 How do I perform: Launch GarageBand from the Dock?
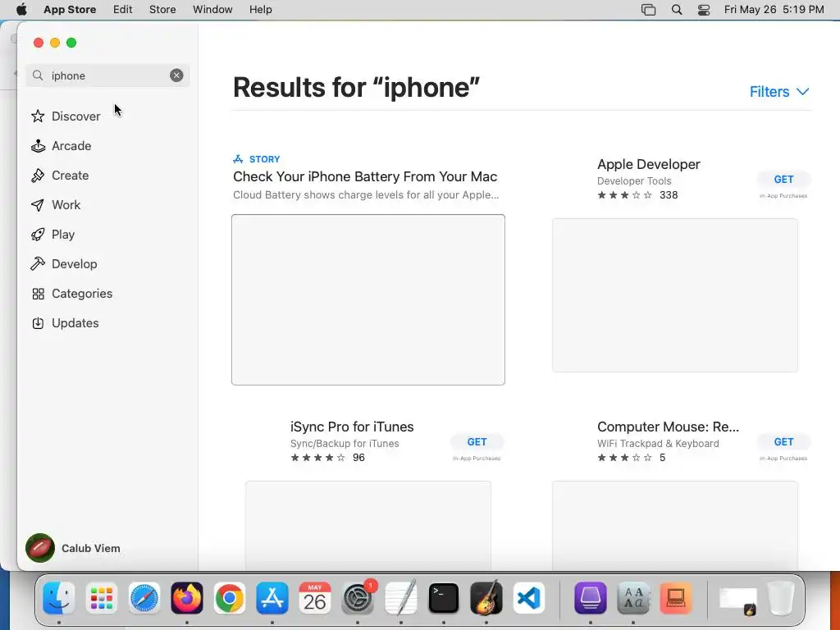[x=486, y=598]
